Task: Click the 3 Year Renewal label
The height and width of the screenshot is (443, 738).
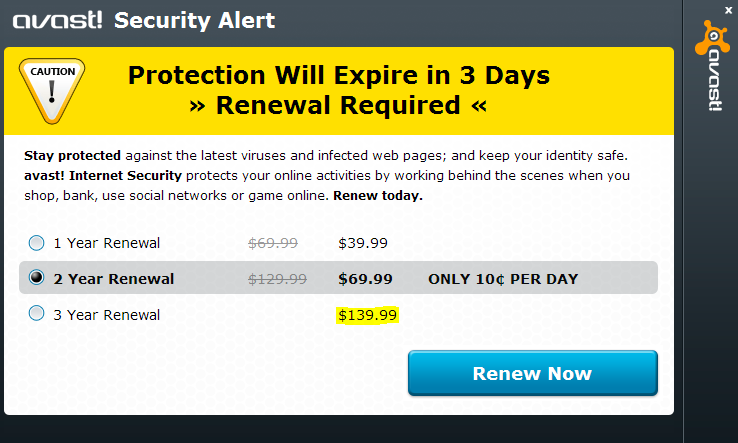Action: [106, 315]
